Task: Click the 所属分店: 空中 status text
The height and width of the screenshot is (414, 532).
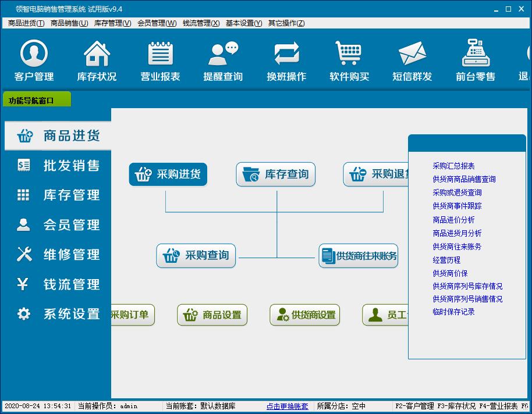Action: click(x=341, y=406)
